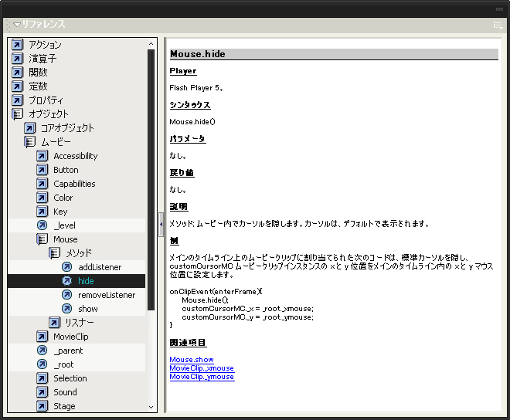
Task: Click the _root circle icon
Action: (x=42, y=364)
